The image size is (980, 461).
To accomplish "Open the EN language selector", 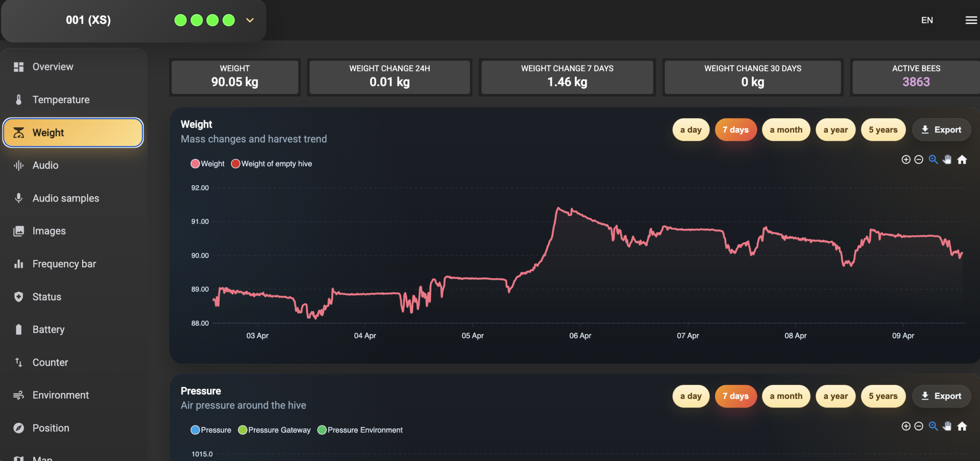I will pyautogui.click(x=927, y=20).
